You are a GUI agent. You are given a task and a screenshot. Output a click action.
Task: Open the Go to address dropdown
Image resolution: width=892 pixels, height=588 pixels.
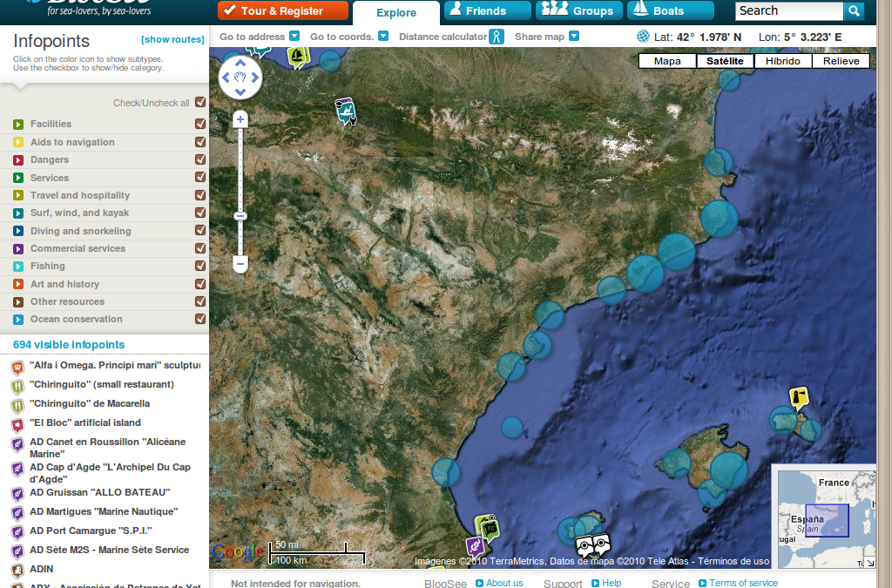[294, 37]
